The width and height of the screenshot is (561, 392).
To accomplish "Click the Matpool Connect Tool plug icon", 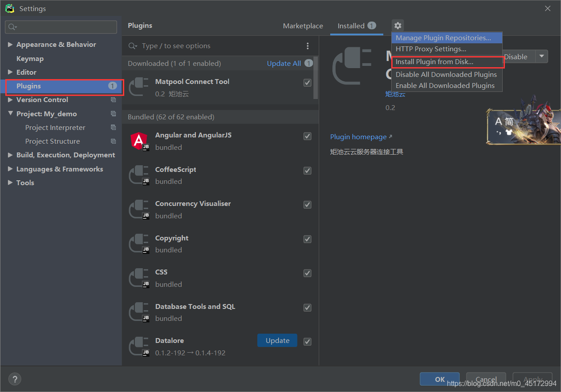I will 139,87.
